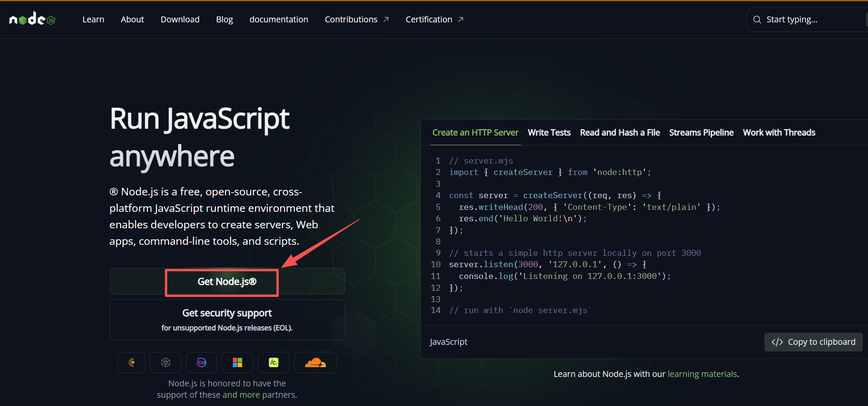The image size is (868, 406).
Task: Click the code brackets icon in Copy button
Action: click(x=777, y=342)
